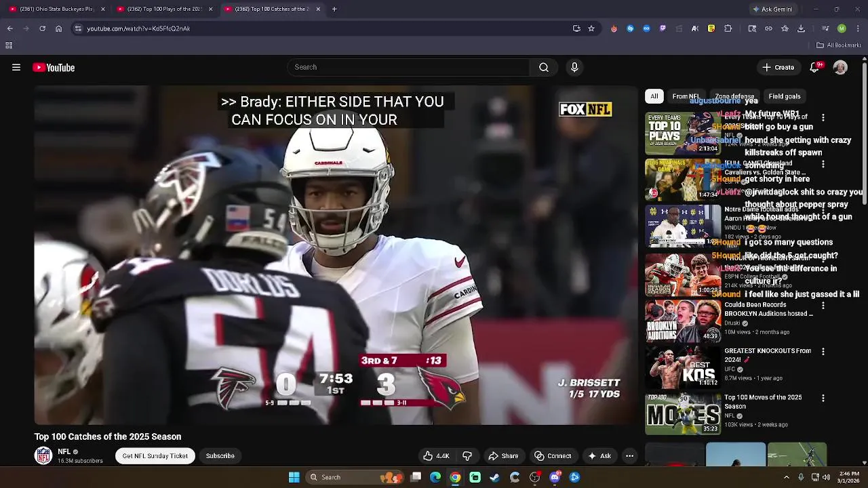The height and width of the screenshot is (488, 868).
Task: Open NFL channel avatar
Action: pyautogui.click(x=43, y=456)
